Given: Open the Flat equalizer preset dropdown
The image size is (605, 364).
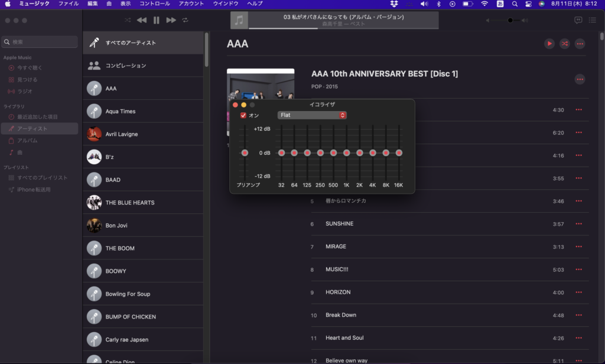Looking at the screenshot, I should pos(312,115).
